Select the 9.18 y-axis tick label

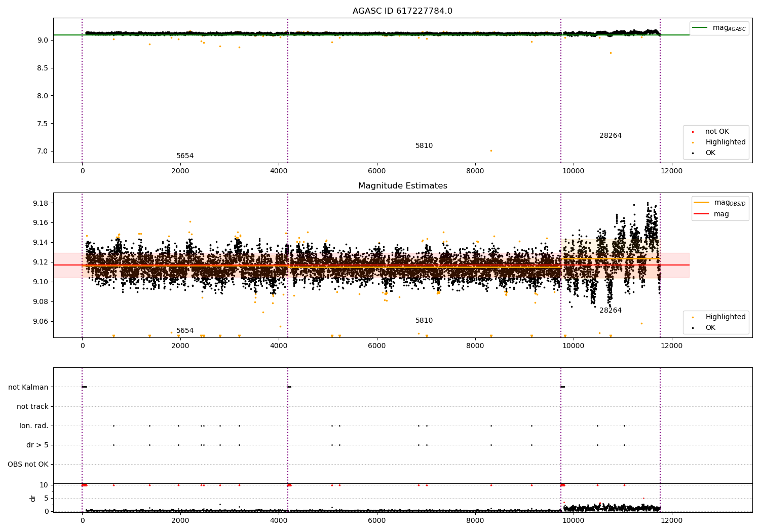pos(41,203)
